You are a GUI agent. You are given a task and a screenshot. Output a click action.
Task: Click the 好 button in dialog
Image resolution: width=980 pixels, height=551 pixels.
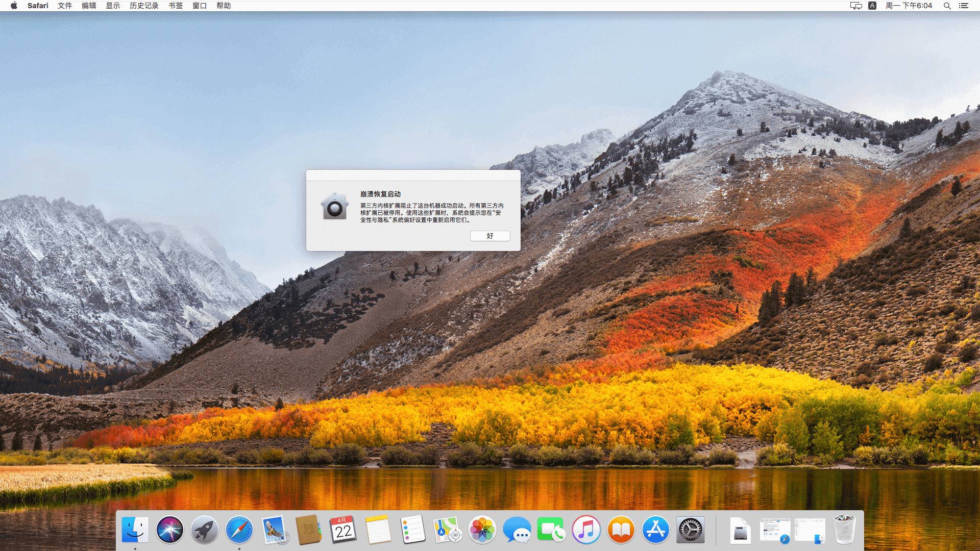coord(489,236)
